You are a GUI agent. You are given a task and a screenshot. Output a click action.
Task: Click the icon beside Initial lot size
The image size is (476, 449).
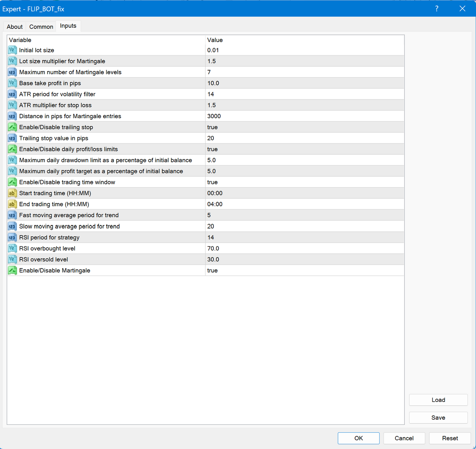(x=12, y=50)
